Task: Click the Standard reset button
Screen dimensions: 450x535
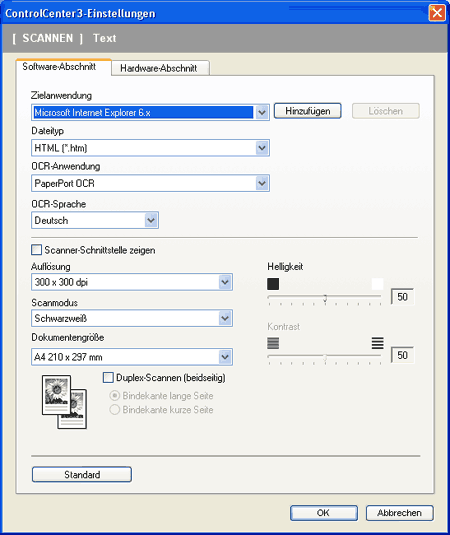Action: [82, 475]
